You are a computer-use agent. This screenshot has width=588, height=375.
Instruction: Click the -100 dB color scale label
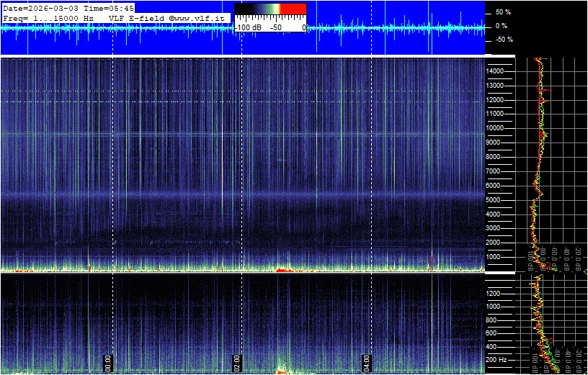pyautogui.click(x=250, y=27)
